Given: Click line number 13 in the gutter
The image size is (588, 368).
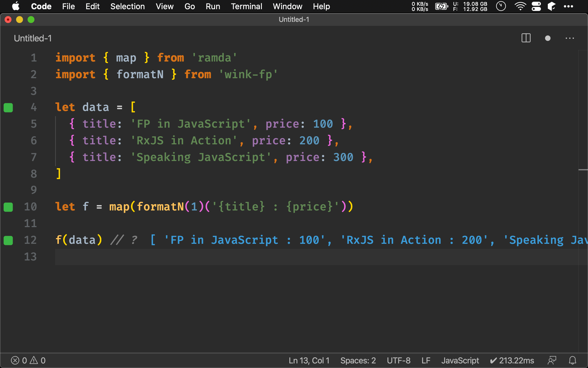Looking at the screenshot, I should click(30, 256).
